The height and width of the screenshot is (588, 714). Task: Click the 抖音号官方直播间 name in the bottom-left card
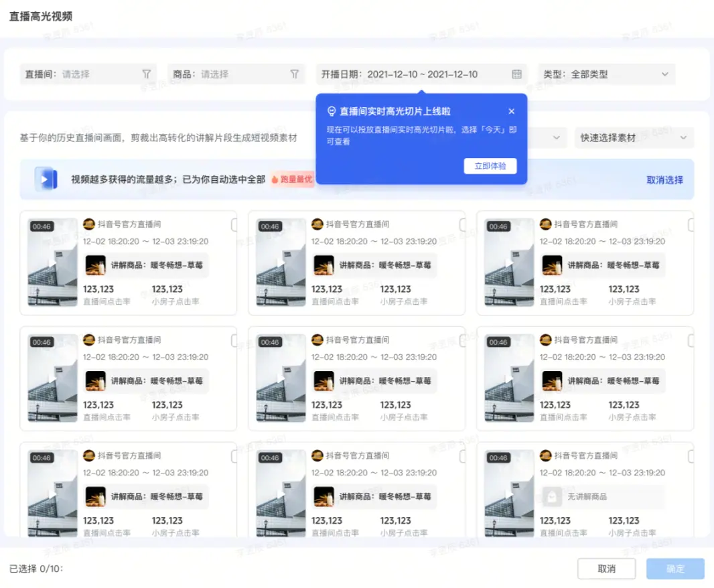pos(129,455)
